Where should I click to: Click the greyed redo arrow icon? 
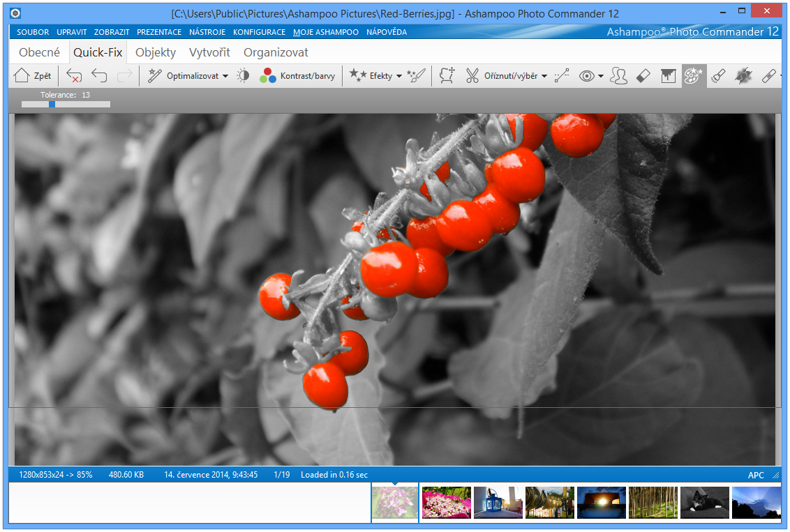[124, 76]
